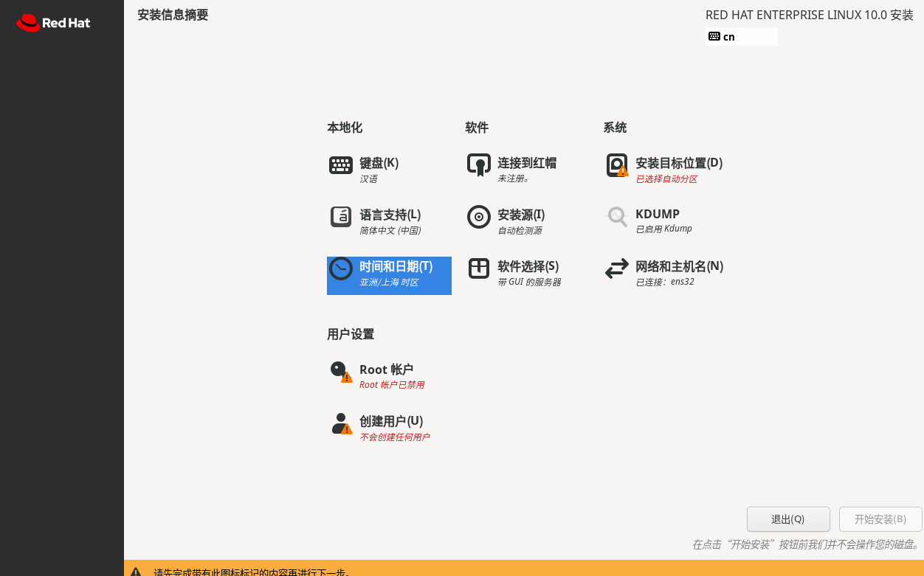The height and width of the screenshot is (576, 924).
Task: Click RED HAT ENTERPRISE LINUX 10.0 安装 title
Action: tap(810, 15)
